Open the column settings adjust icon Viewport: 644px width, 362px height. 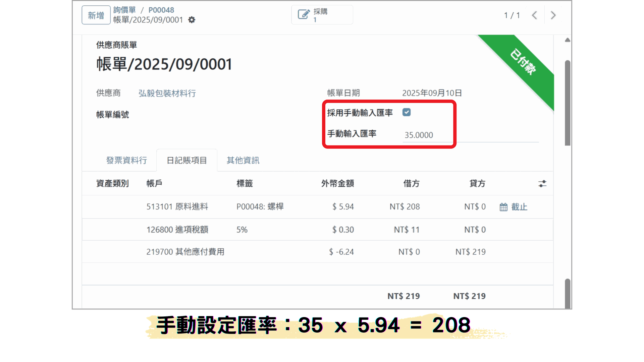pos(542,184)
